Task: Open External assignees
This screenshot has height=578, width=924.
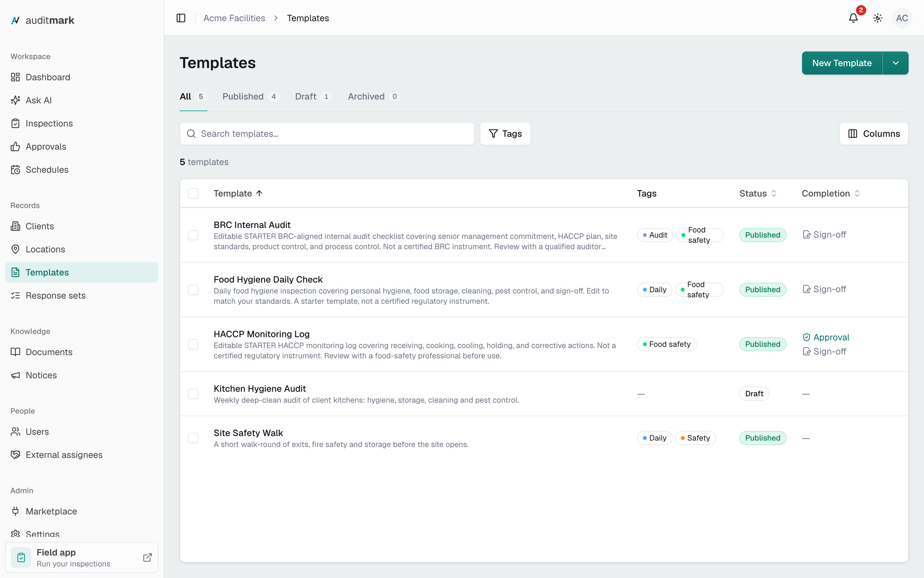Action: tap(82, 455)
